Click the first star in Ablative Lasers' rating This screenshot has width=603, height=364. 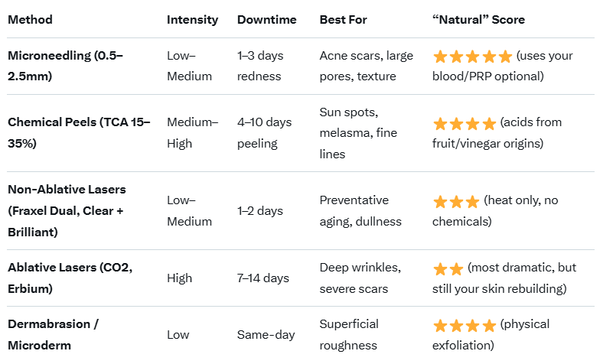pyautogui.click(x=440, y=269)
